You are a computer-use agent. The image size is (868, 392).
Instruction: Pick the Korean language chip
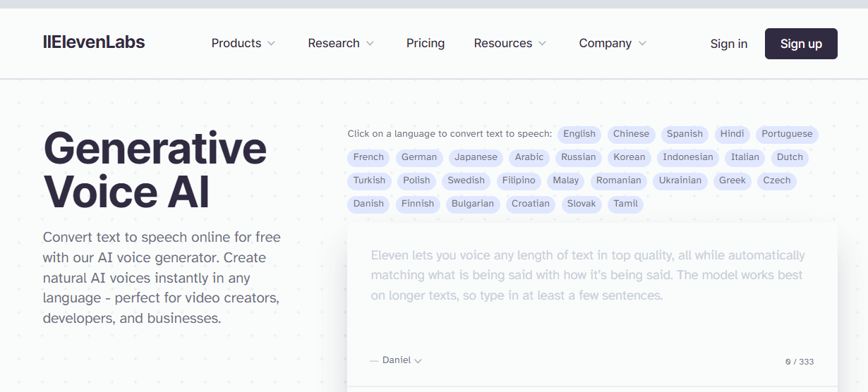[629, 157]
